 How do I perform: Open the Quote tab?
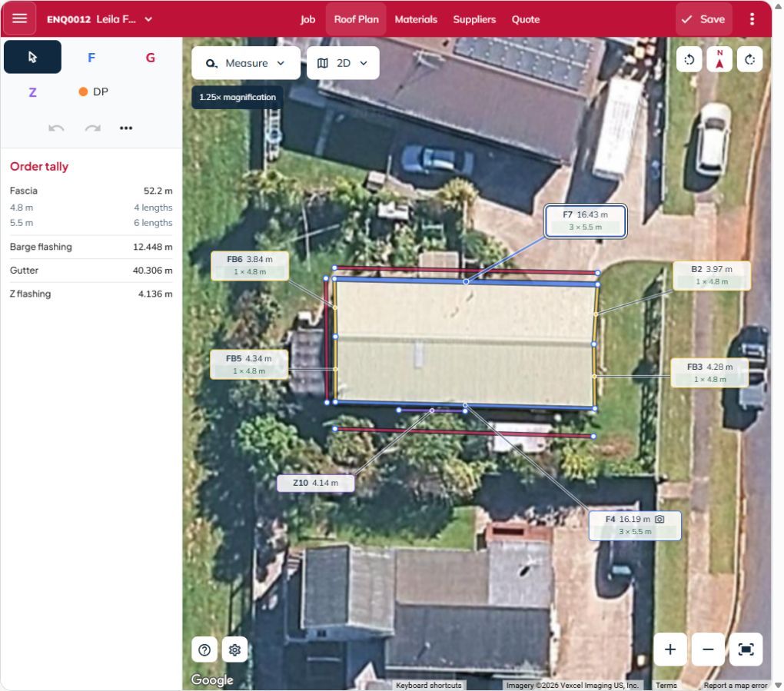tap(525, 19)
